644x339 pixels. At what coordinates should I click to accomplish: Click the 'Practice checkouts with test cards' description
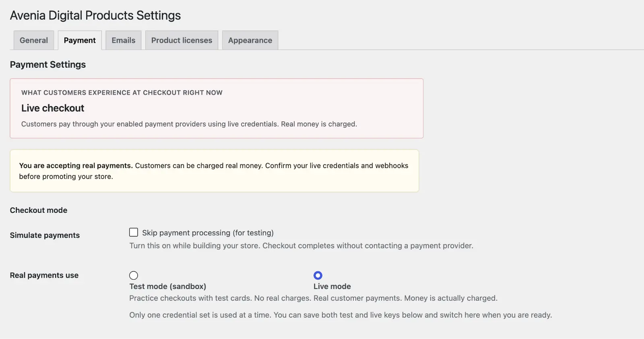[220, 298]
